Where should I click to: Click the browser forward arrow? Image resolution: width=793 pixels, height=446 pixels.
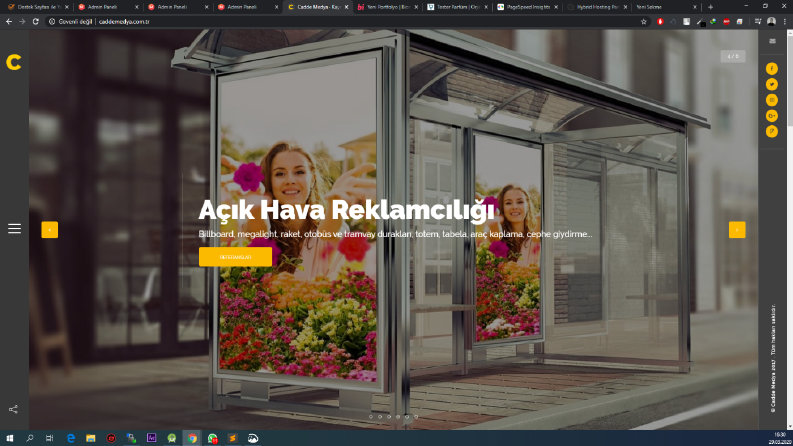tap(22, 22)
